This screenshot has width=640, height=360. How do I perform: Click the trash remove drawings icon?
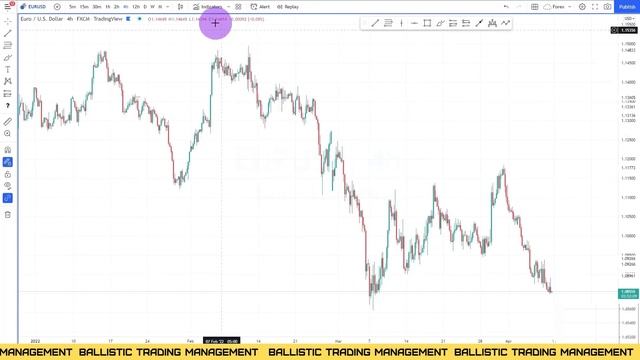[x=7, y=215]
